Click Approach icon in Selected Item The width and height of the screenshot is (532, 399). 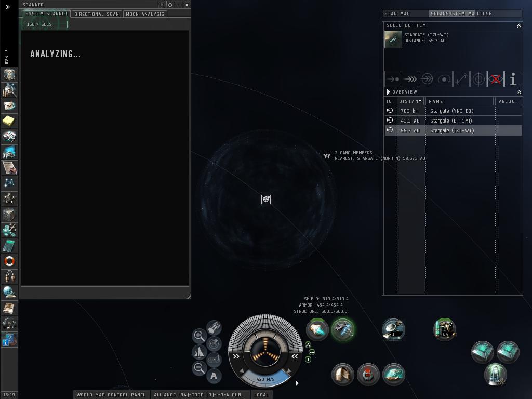tap(393, 79)
